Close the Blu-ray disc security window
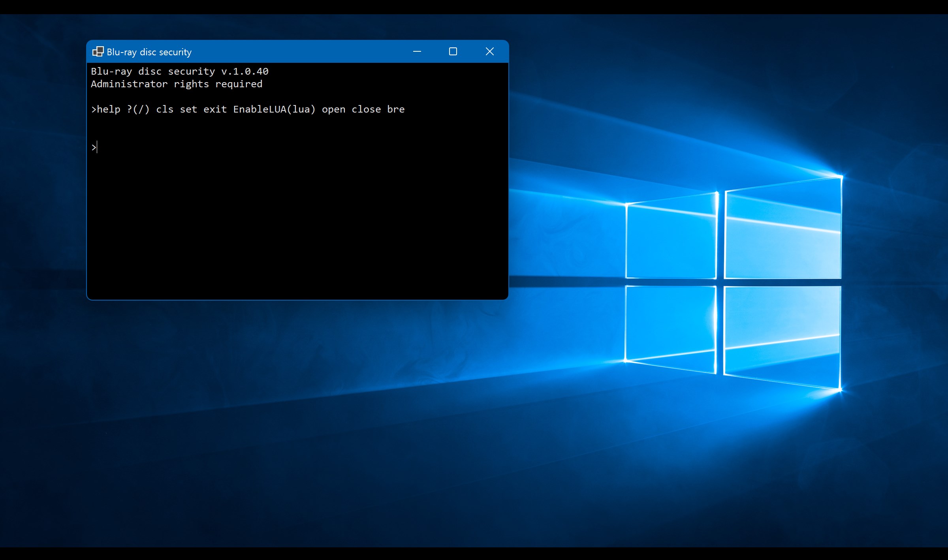 489,52
